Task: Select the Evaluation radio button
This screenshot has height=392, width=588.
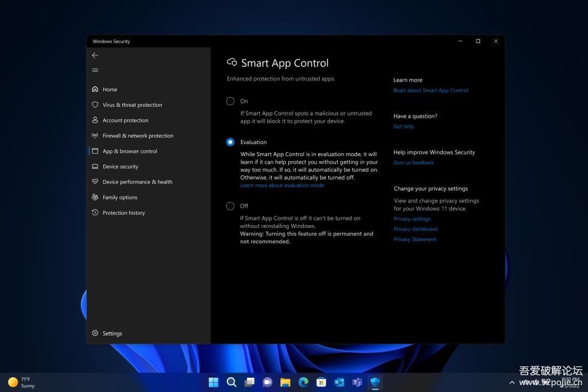Action: click(x=230, y=142)
